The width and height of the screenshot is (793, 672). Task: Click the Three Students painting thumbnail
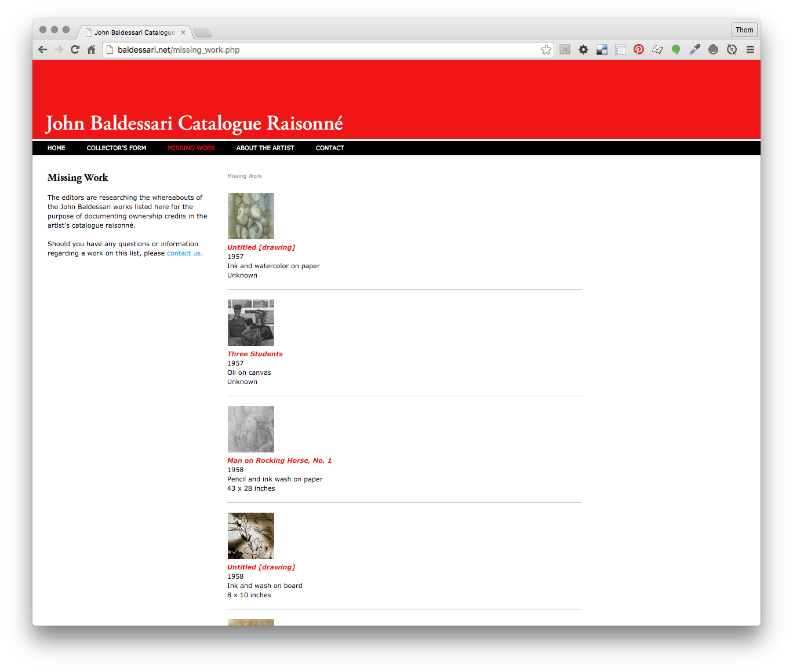251,323
